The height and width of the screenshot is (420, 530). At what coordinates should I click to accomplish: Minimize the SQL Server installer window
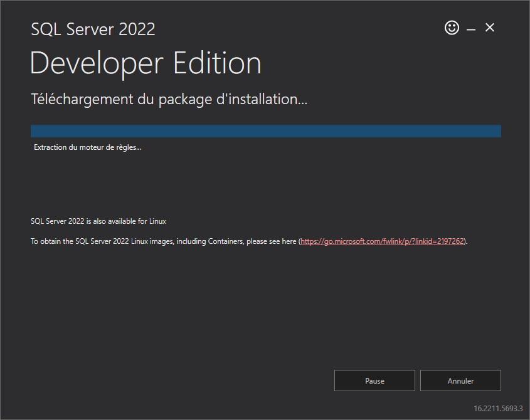[x=471, y=29]
